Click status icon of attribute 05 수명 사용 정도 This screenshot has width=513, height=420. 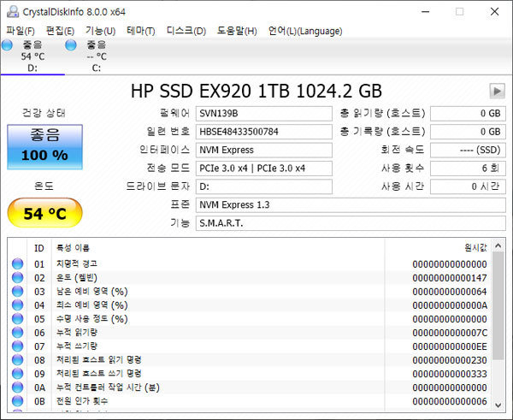[18, 319]
